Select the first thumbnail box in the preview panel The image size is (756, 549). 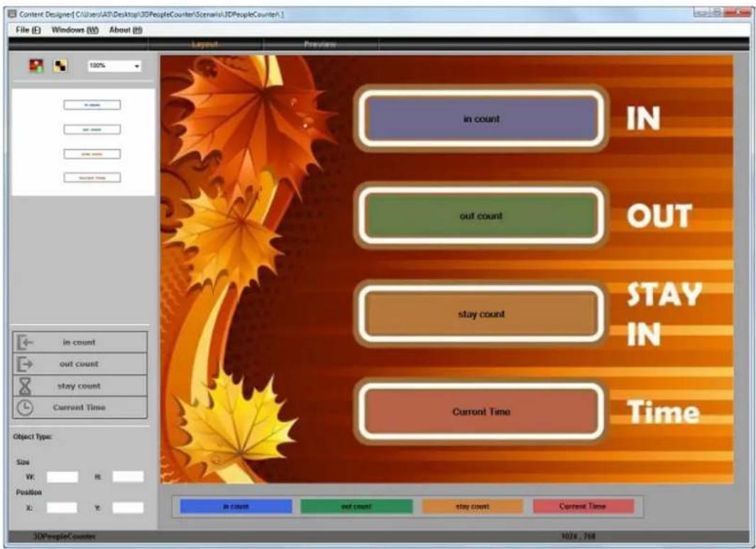pyautogui.click(x=92, y=105)
